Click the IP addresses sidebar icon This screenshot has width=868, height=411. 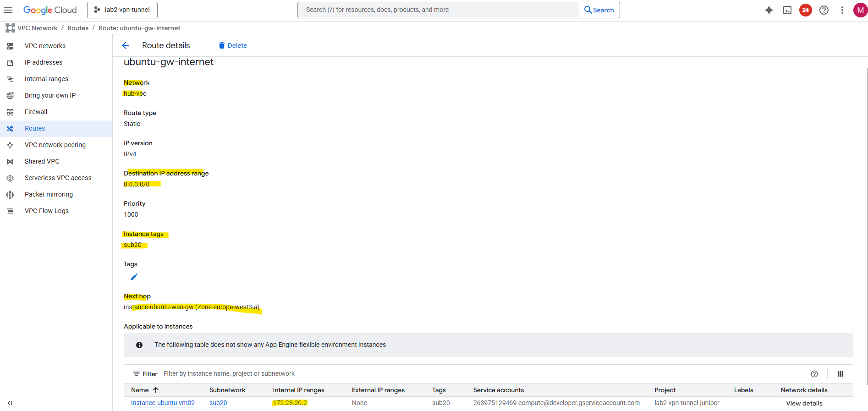[x=10, y=63]
